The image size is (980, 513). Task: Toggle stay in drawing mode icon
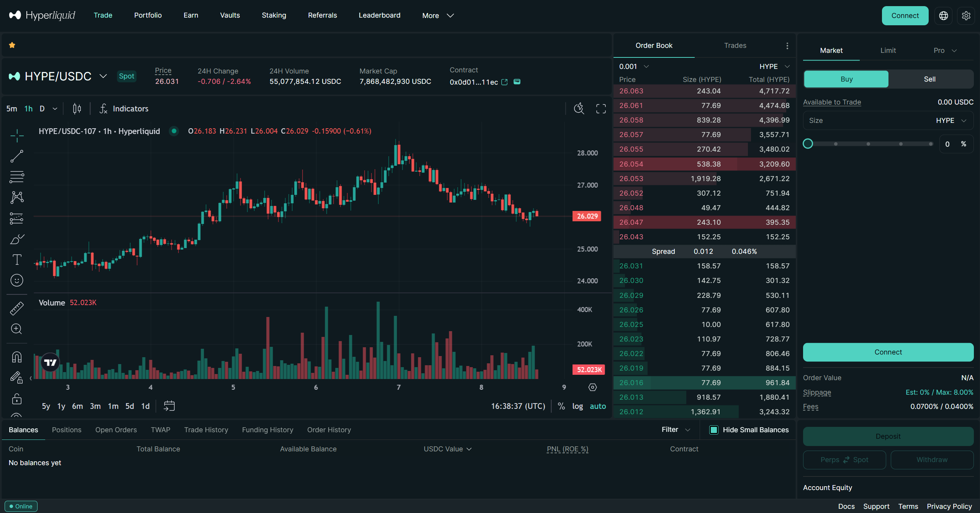pyautogui.click(x=17, y=378)
